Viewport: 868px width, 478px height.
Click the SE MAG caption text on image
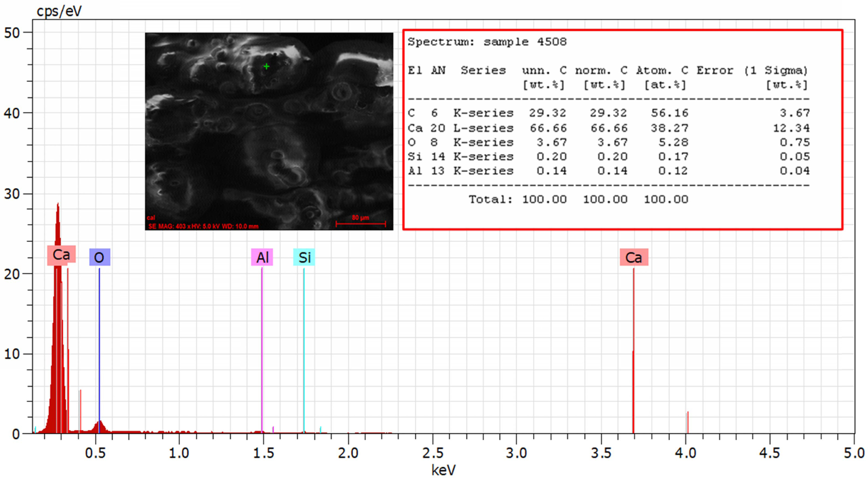click(203, 227)
